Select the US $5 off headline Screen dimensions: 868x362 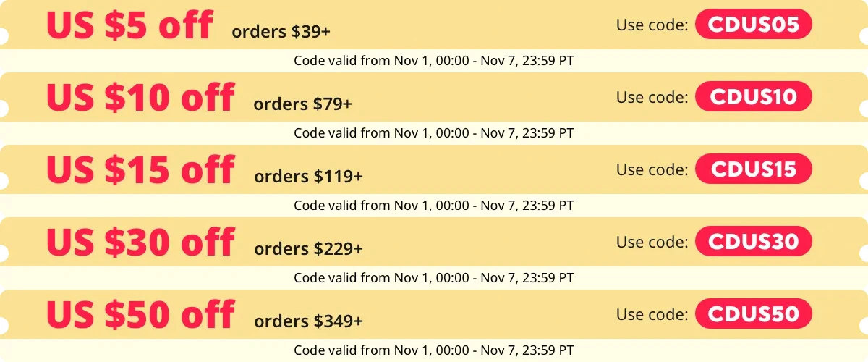tap(129, 25)
